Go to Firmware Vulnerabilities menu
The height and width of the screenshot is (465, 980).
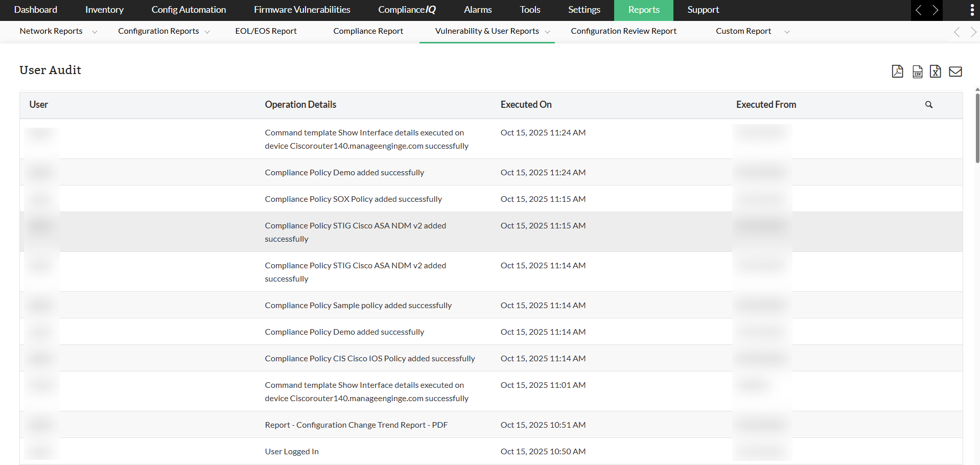[302, 10]
